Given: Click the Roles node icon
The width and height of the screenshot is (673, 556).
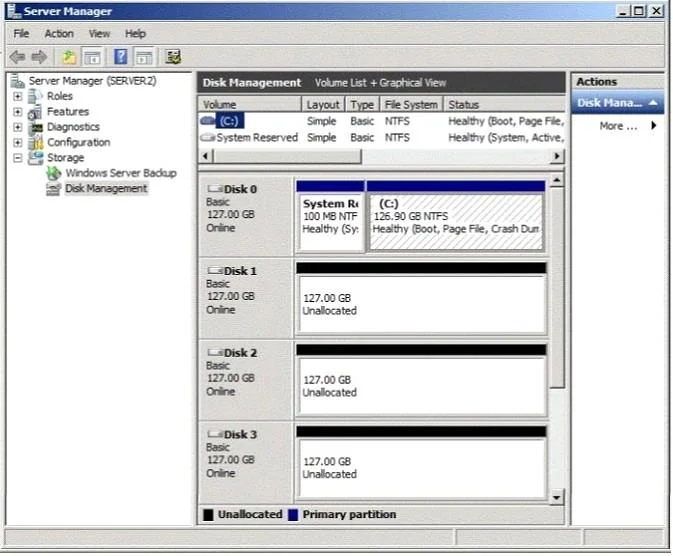Looking at the screenshot, I should tap(35, 96).
